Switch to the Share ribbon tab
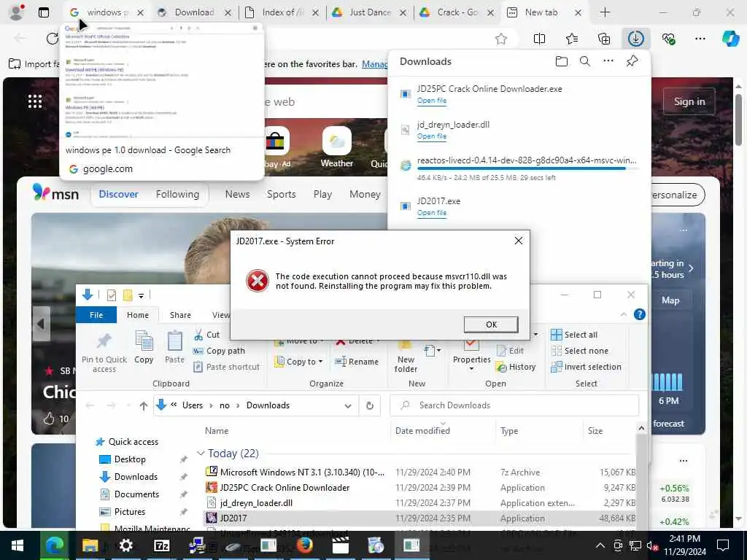The image size is (747, 560). click(x=180, y=315)
